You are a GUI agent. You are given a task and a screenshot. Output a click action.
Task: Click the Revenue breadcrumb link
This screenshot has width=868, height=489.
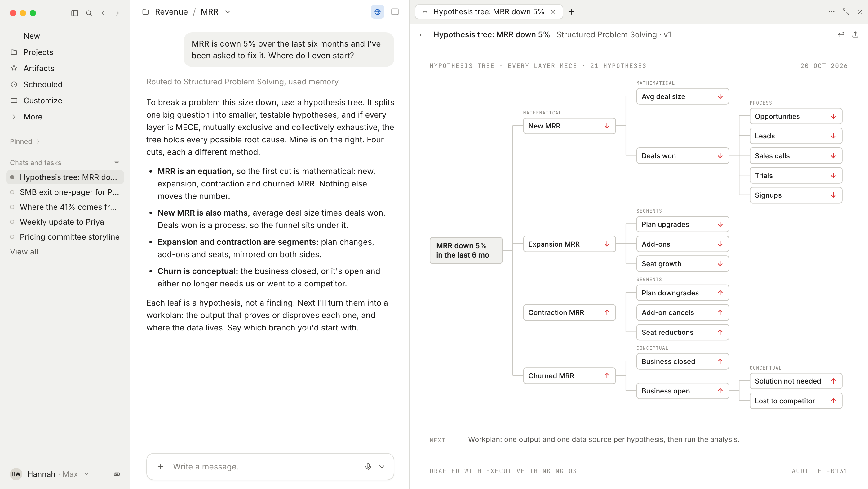171,12
